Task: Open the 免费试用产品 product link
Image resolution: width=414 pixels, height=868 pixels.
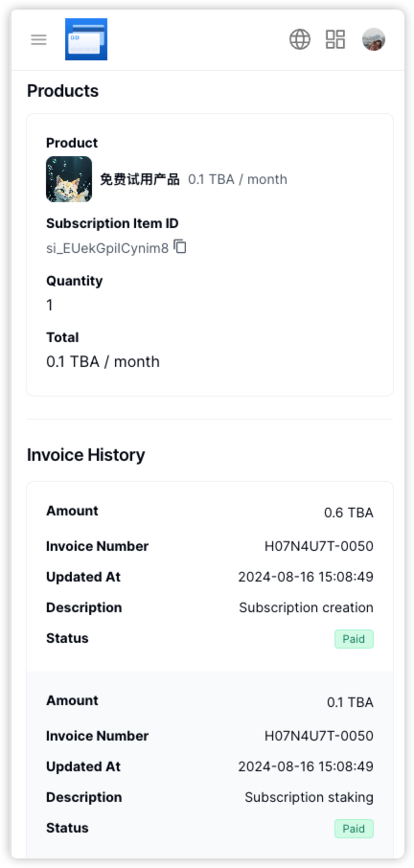Action: pos(140,179)
